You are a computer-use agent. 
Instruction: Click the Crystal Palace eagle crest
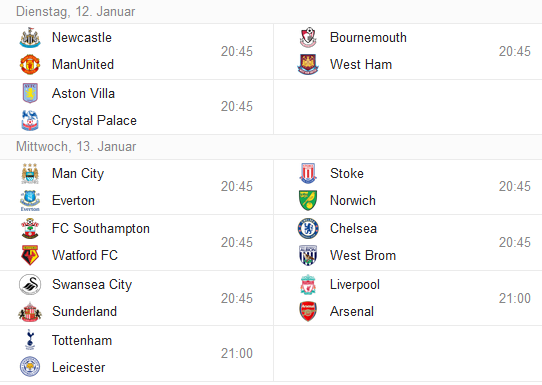30,121
